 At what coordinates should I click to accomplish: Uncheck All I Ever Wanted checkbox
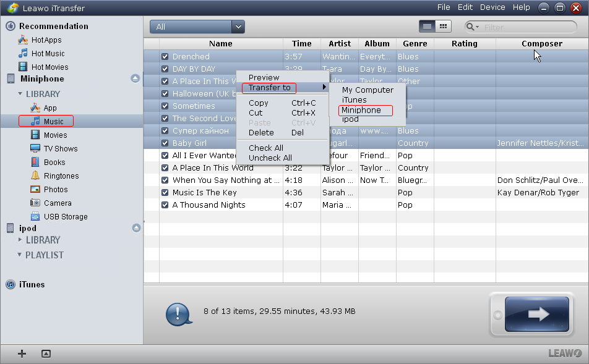[165, 155]
